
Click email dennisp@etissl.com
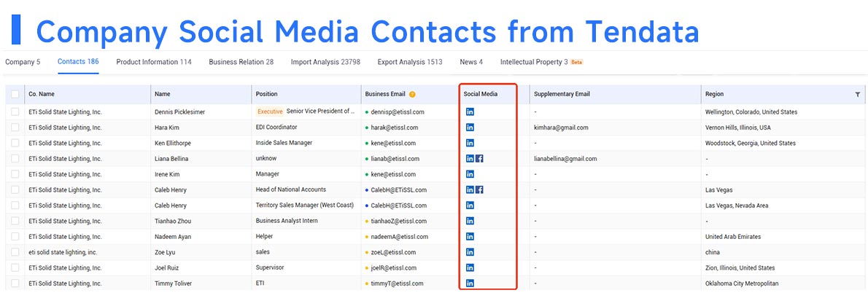pyautogui.click(x=398, y=112)
